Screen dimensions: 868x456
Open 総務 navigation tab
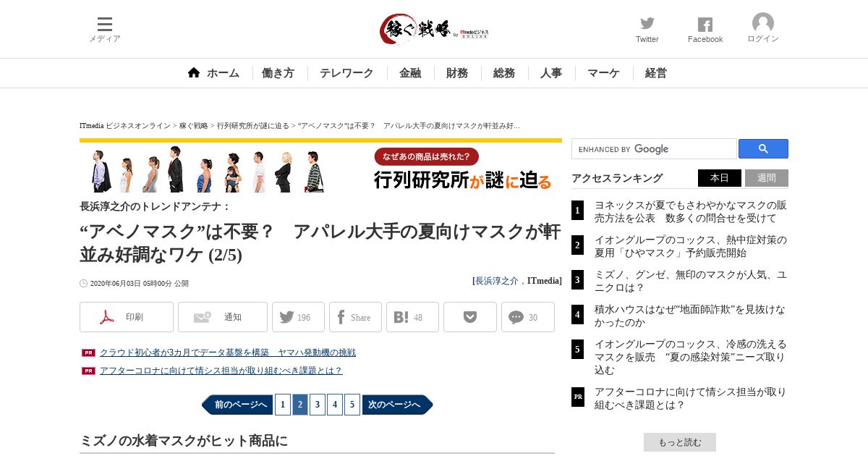(x=504, y=73)
